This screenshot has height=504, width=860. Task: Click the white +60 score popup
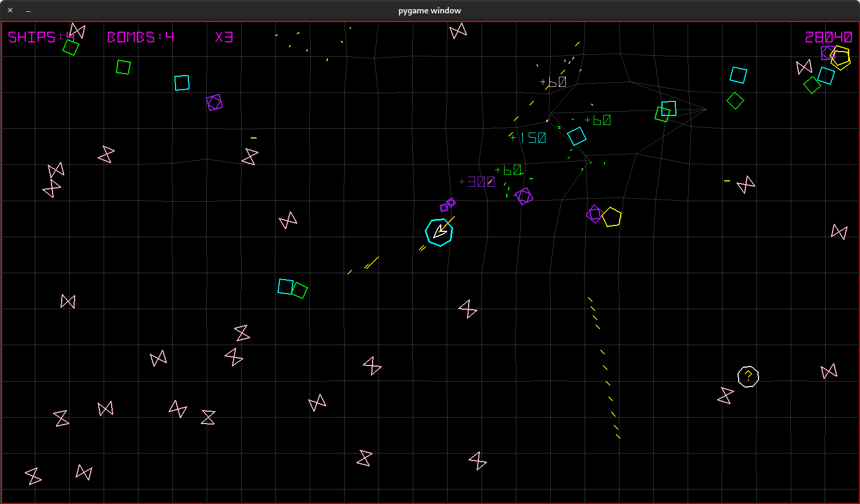pyautogui.click(x=553, y=82)
